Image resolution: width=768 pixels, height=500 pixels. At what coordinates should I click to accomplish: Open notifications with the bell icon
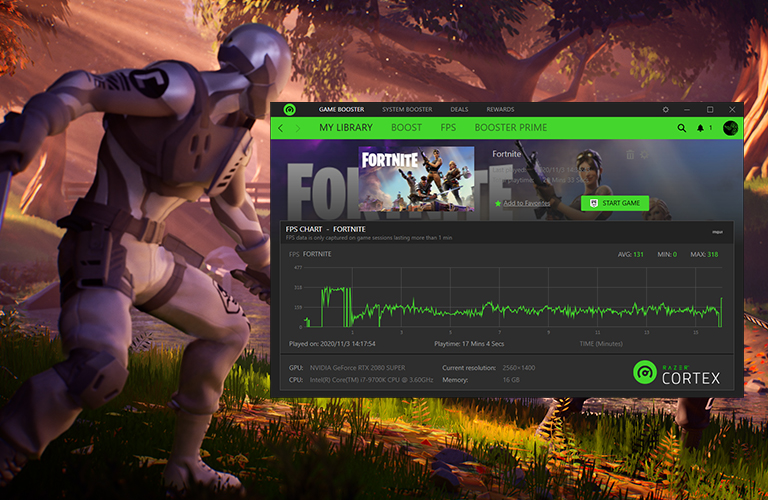(700, 128)
